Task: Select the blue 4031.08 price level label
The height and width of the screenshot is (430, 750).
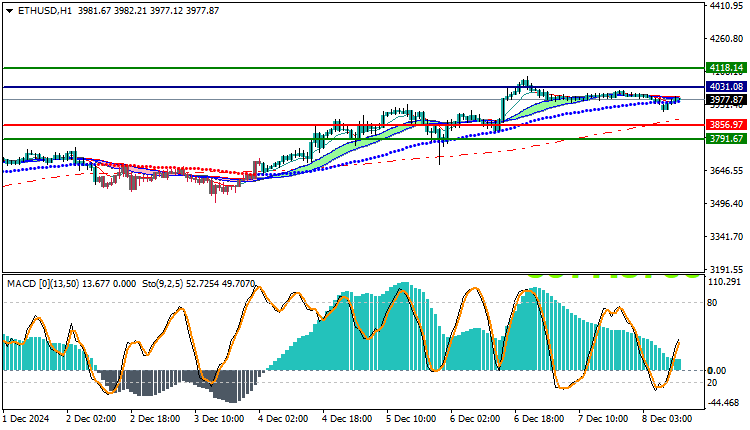Action: [x=726, y=87]
